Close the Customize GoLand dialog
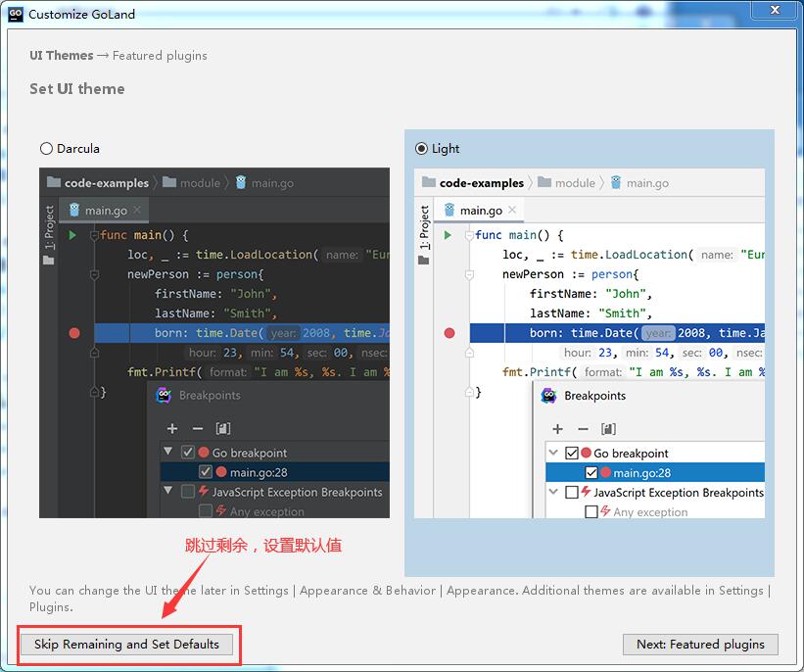Image resolution: width=804 pixels, height=672 pixels. (x=775, y=9)
